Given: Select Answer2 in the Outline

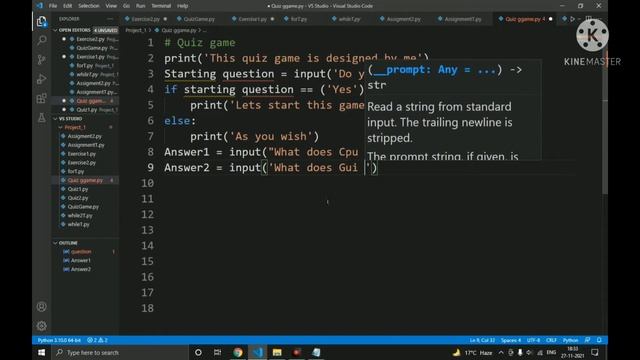Looking at the screenshot, I should coord(80,269).
